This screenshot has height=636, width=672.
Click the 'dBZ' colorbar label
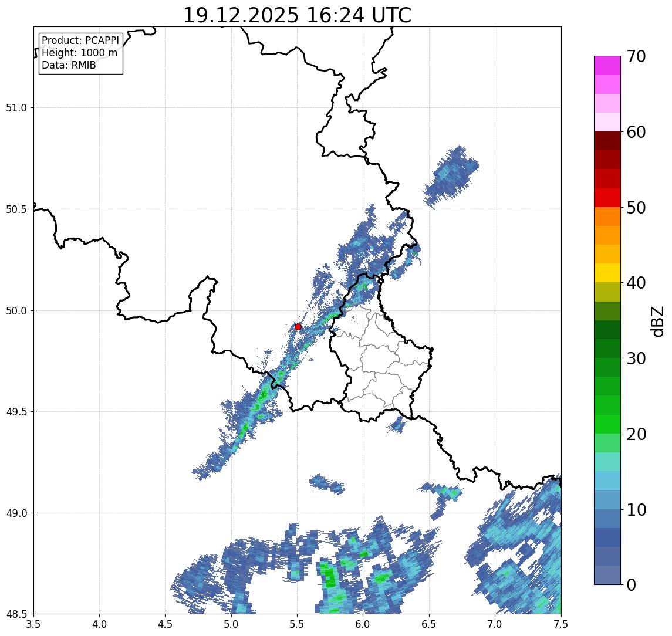pos(657,322)
